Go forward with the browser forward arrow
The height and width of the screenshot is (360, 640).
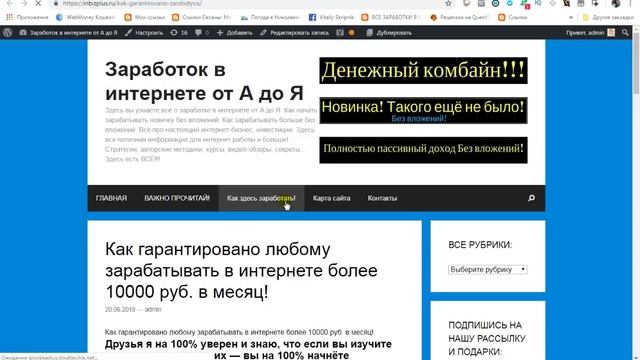click(23, 3)
